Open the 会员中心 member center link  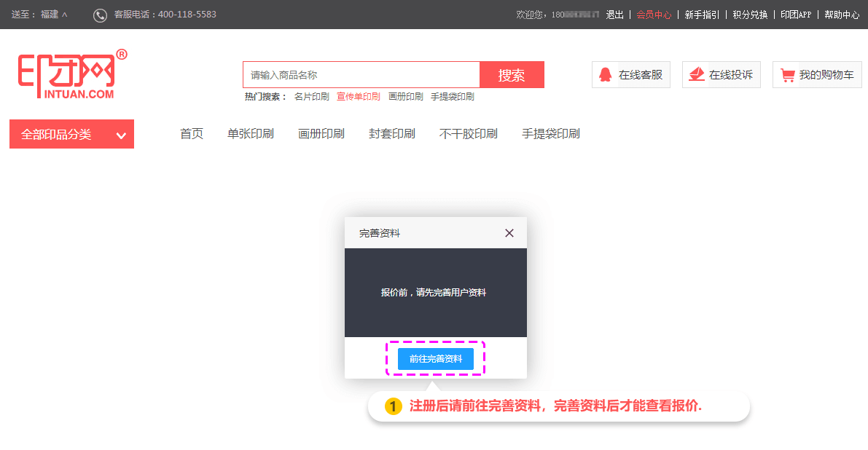coord(654,15)
